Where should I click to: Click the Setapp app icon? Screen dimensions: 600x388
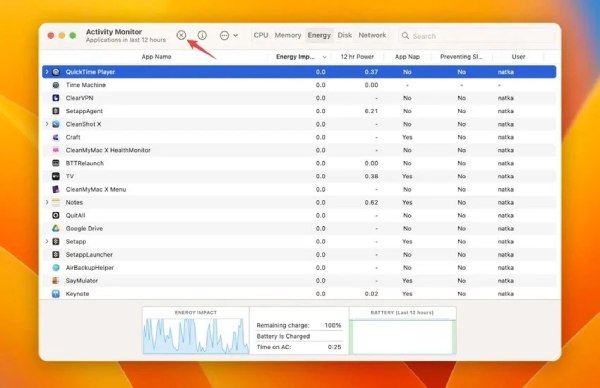56,241
